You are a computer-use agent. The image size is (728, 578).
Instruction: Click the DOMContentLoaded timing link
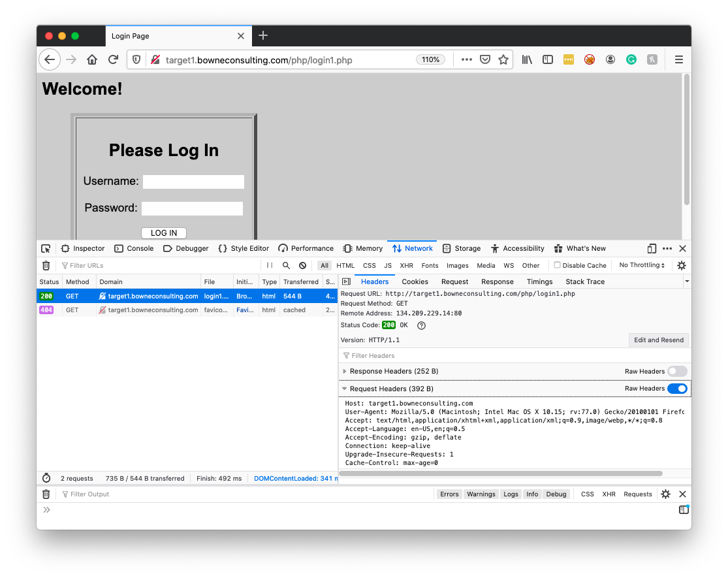296,478
